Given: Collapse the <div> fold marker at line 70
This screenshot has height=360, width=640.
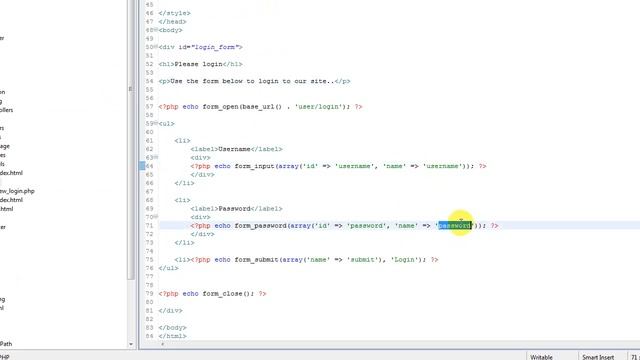Looking at the screenshot, I should click(156, 217).
